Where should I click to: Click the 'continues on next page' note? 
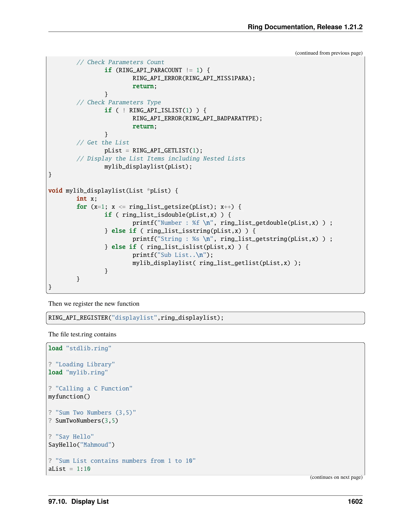(x=336, y=477)
